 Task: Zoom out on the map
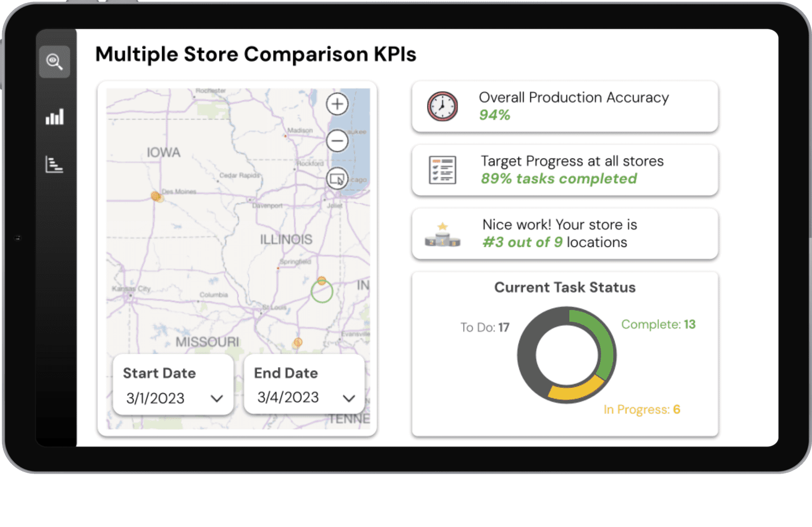[337, 141]
